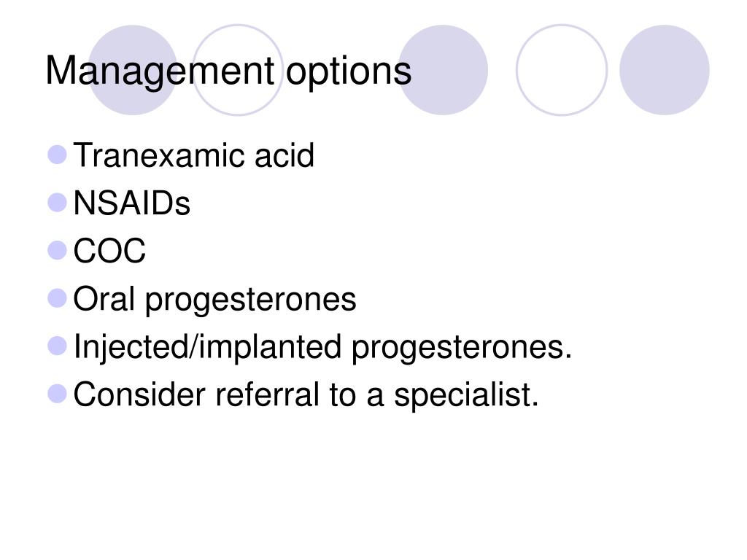Click the word acid in first bullet

285,155
